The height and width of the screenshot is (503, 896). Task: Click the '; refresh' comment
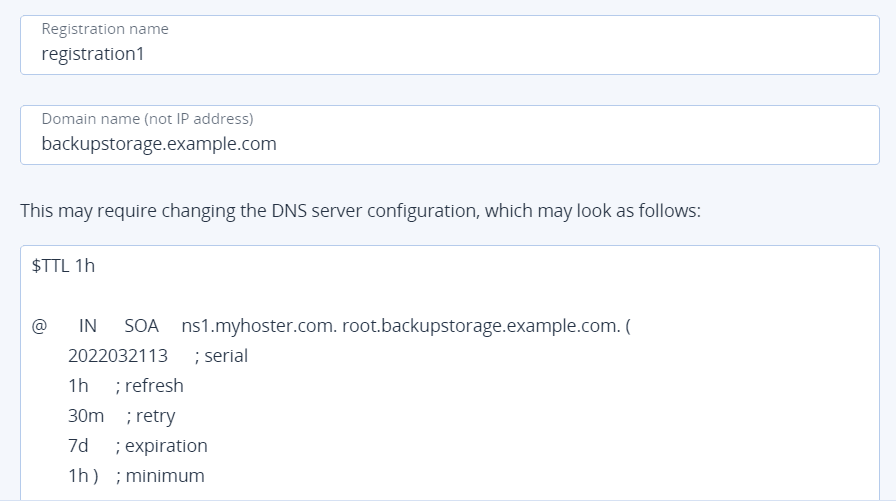coord(149,386)
